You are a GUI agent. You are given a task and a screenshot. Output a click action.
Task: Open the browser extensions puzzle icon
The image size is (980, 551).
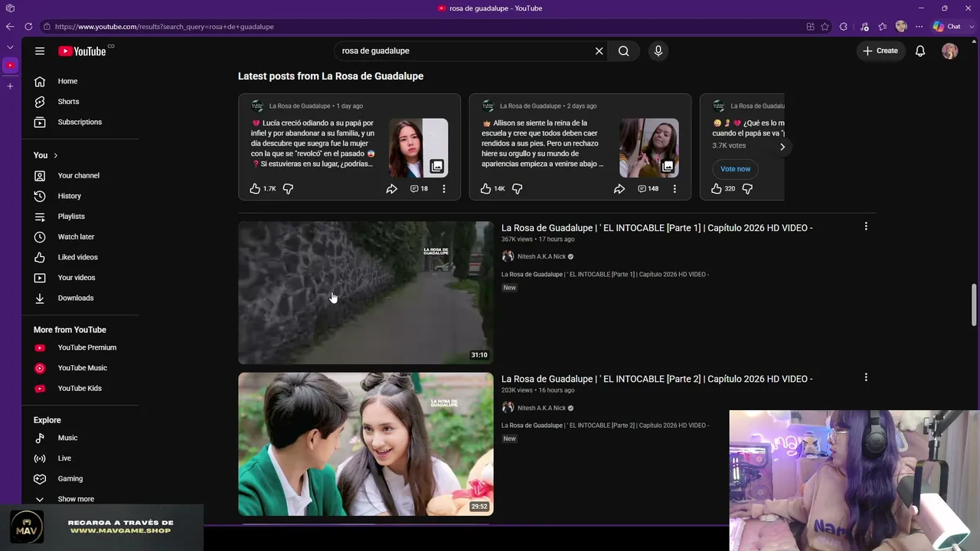click(844, 27)
